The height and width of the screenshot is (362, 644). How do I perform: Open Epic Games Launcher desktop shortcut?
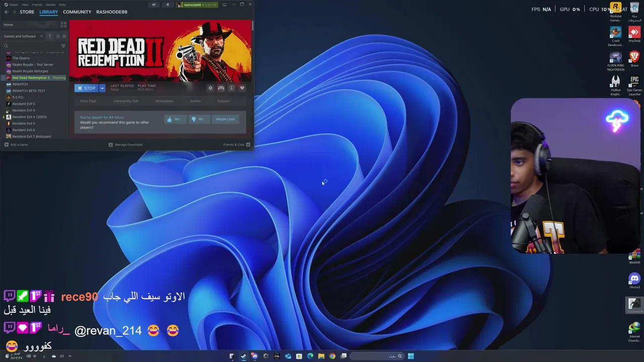pos(634,86)
